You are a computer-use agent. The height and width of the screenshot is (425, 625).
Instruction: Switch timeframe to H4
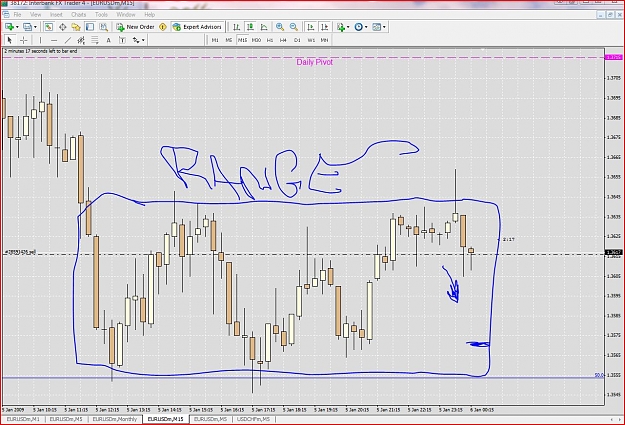coord(283,40)
